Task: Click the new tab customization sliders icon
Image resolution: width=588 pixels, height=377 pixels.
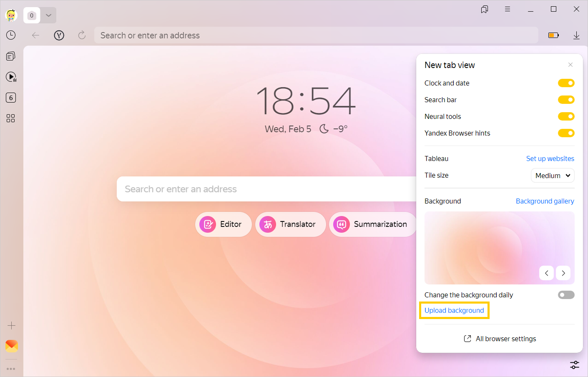Action: pyautogui.click(x=575, y=365)
